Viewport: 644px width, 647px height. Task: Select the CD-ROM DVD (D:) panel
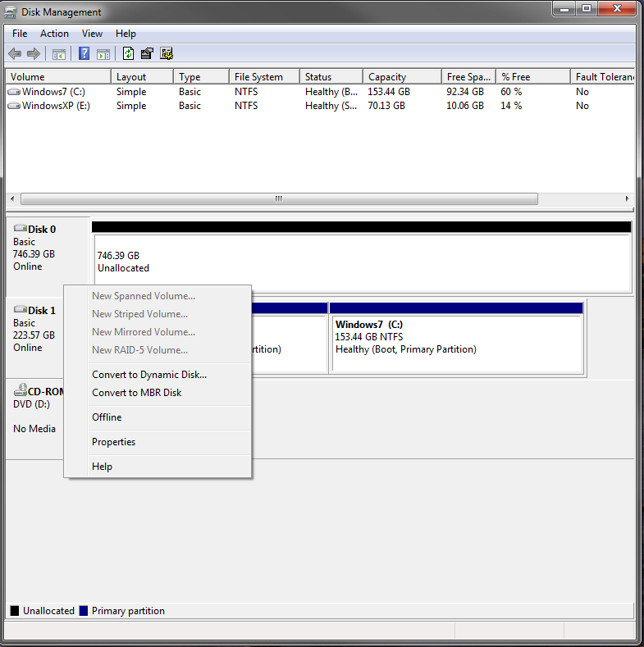pos(34,418)
